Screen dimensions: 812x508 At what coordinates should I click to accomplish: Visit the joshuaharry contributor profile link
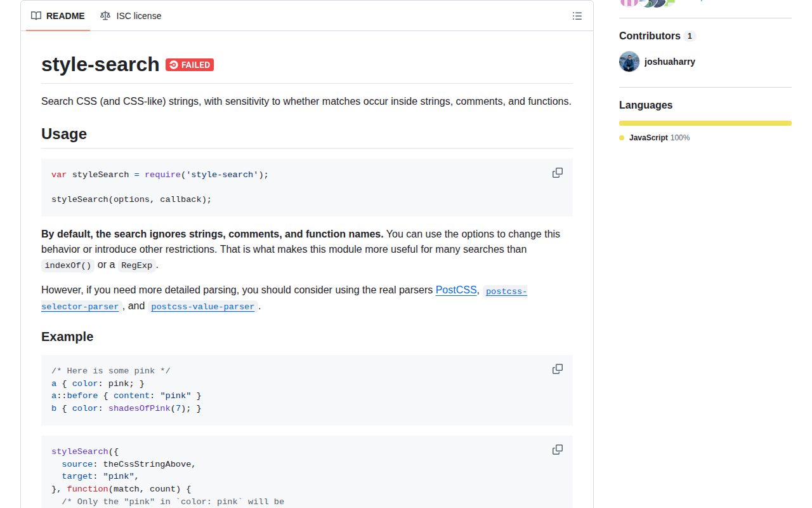pos(669,62)
